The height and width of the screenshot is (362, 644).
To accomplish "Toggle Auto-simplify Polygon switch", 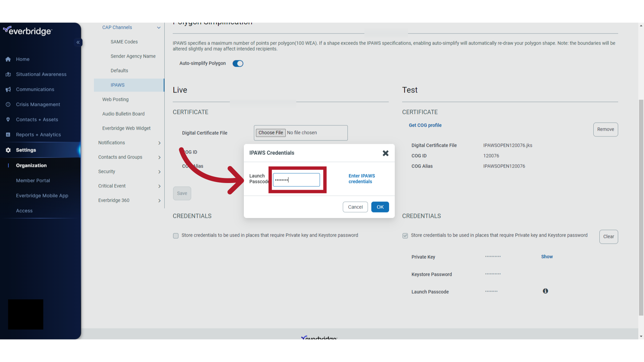I will [237, 63].
